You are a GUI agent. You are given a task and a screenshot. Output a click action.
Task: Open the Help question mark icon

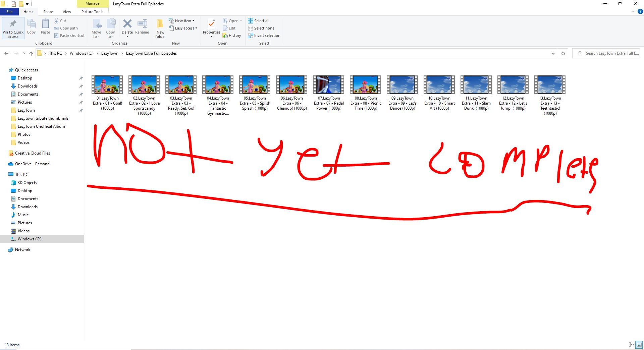[640, 11]
